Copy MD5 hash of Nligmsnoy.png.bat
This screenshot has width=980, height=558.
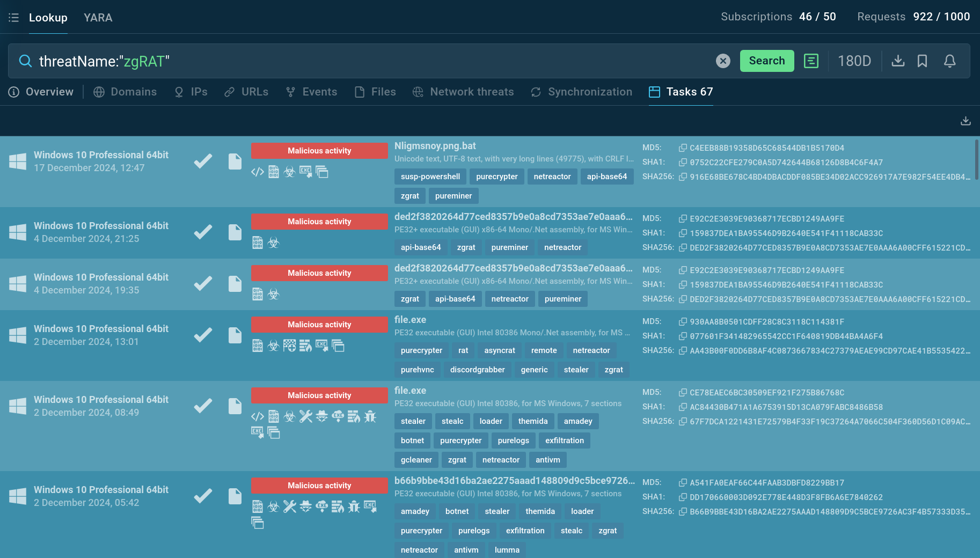click(x=683, y=148)
